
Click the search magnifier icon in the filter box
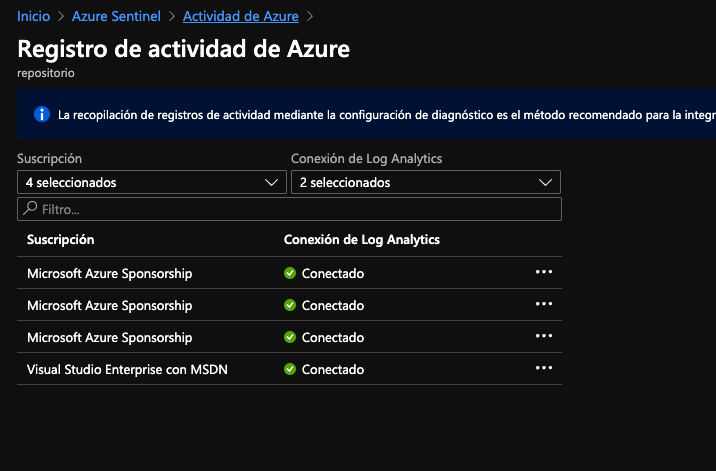point(31,209)
